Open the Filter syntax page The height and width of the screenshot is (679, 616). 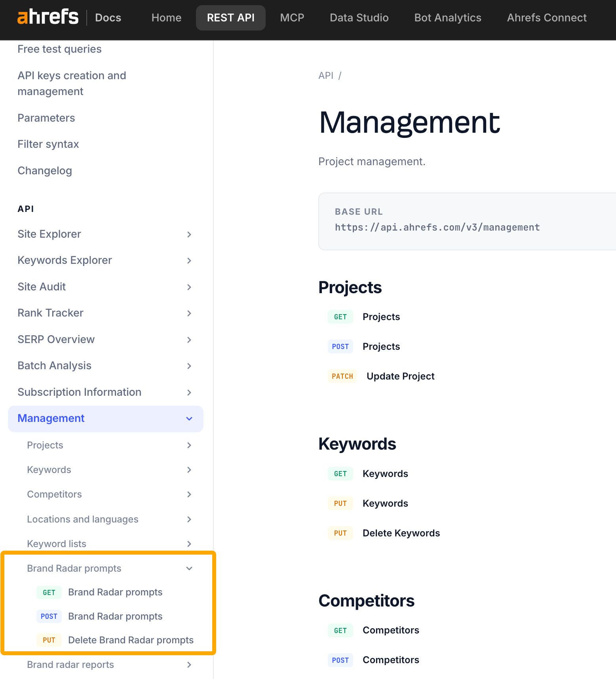(48, 144)
